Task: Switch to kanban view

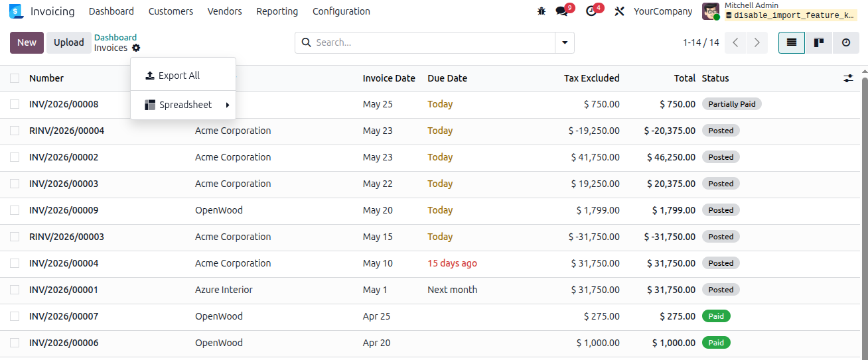Action: pyautogui.click(x=819, y=42)
